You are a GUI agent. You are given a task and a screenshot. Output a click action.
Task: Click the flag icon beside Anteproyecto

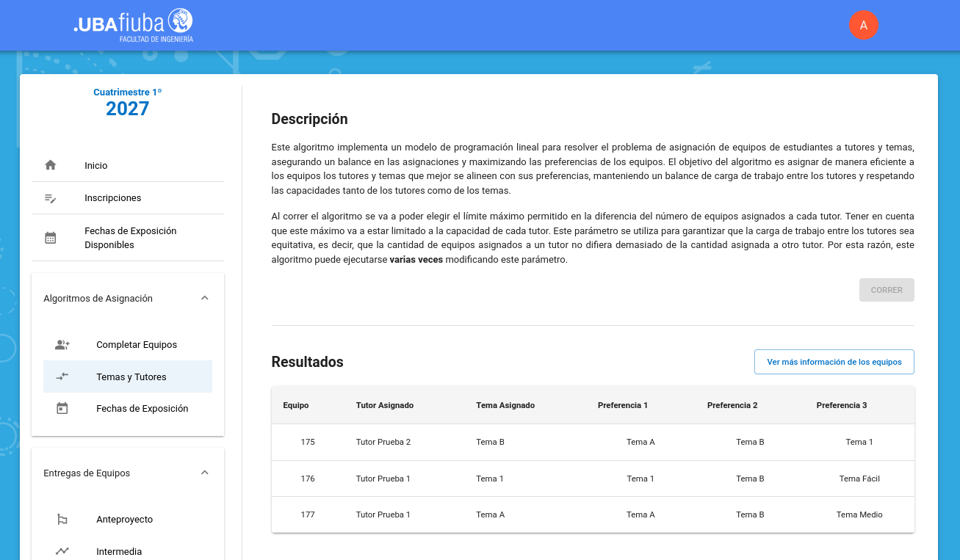[62, 520]
